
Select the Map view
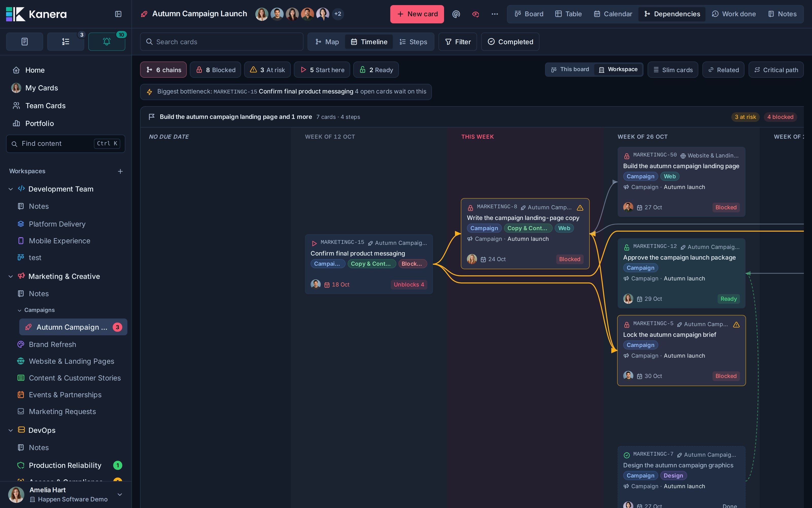click(x=327, y=42)
